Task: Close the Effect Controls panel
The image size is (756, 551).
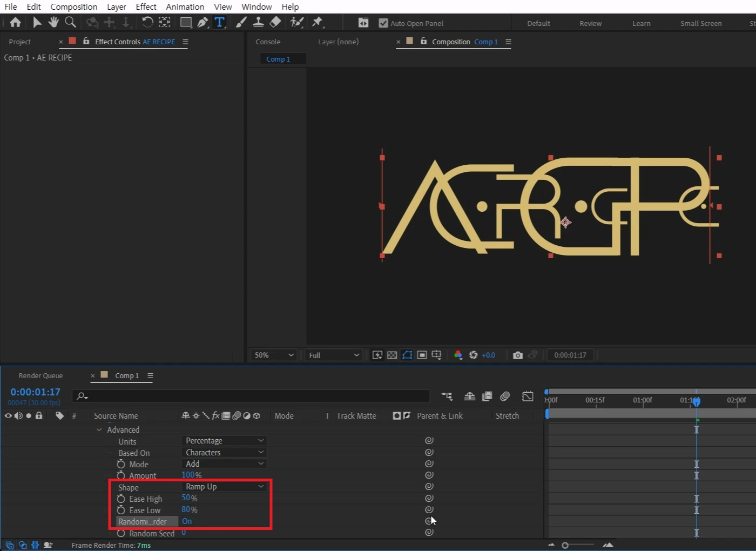Action: coord(60,42)
